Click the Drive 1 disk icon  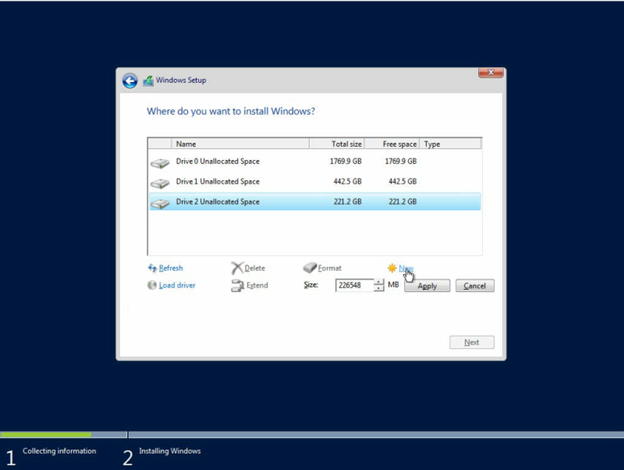pyautogui.click(x=160, y=183)
